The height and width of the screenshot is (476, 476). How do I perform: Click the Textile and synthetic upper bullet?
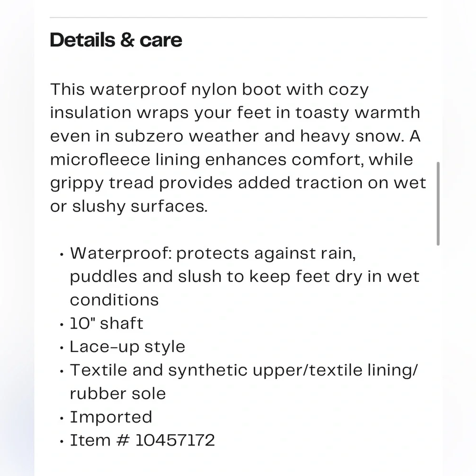point(244,382)
